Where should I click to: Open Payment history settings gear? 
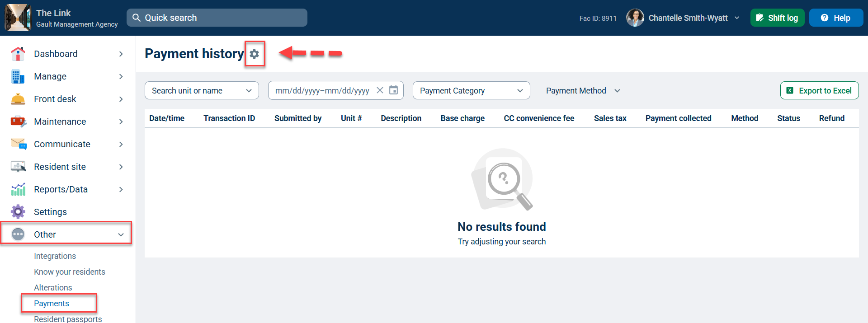tap(255, 54)
